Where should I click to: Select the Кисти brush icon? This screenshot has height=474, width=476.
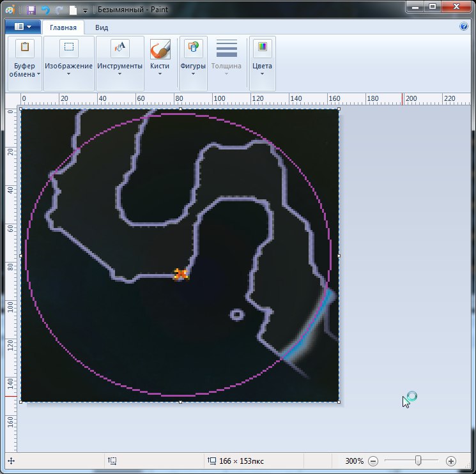pos(160,49)
